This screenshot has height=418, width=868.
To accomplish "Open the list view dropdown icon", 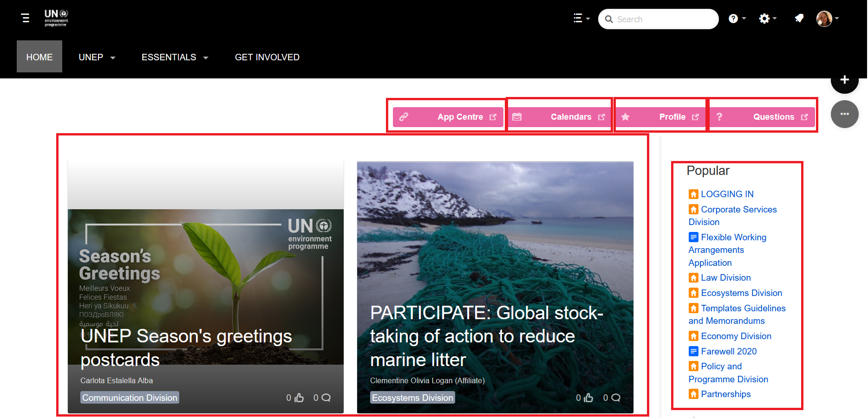I will pos(581,19).
